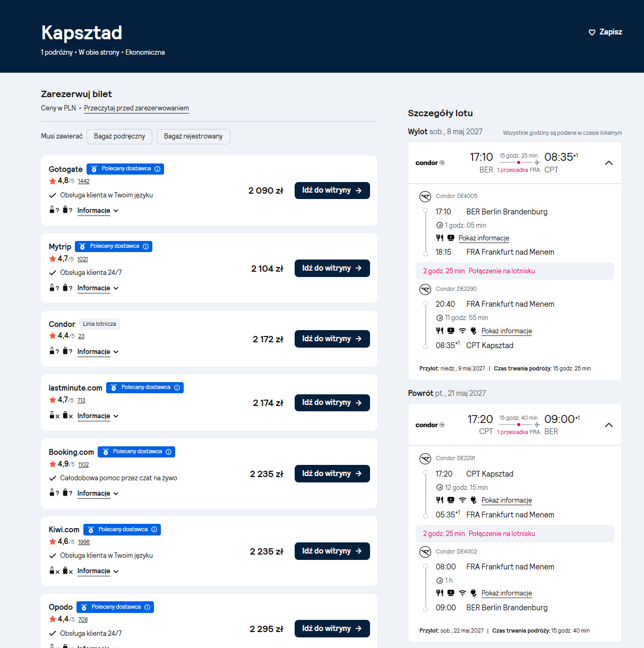644x648 pixels.
Task: Open info icon on Gotogate Polecany dostawca badge
Action: click(x=157, y=169)
